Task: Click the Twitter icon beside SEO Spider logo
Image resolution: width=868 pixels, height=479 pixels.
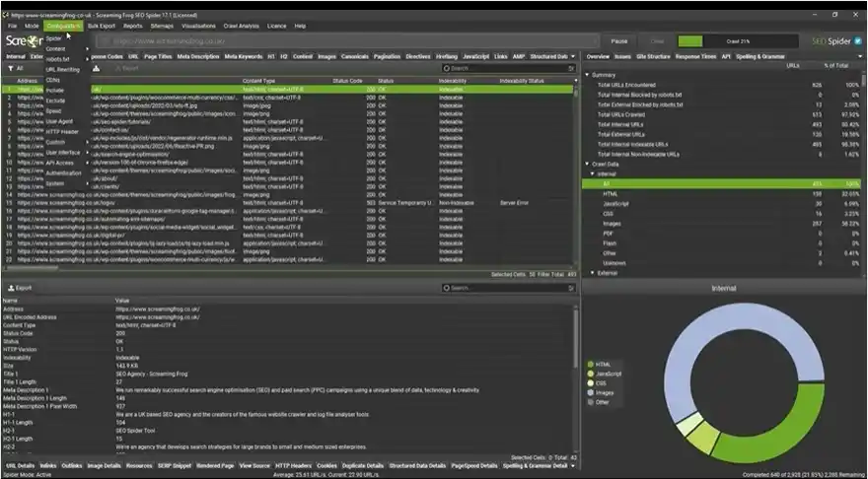Action: [x=858, y=41]
